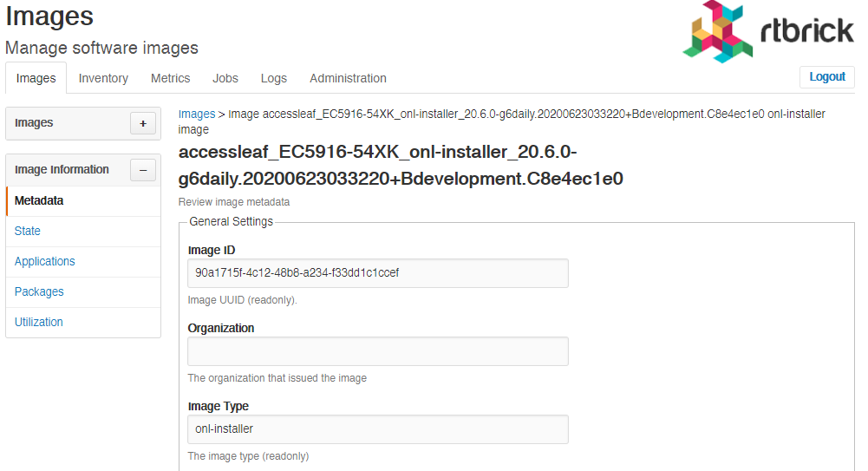Open the Applications sidebar link

click(x=83, y=262)
